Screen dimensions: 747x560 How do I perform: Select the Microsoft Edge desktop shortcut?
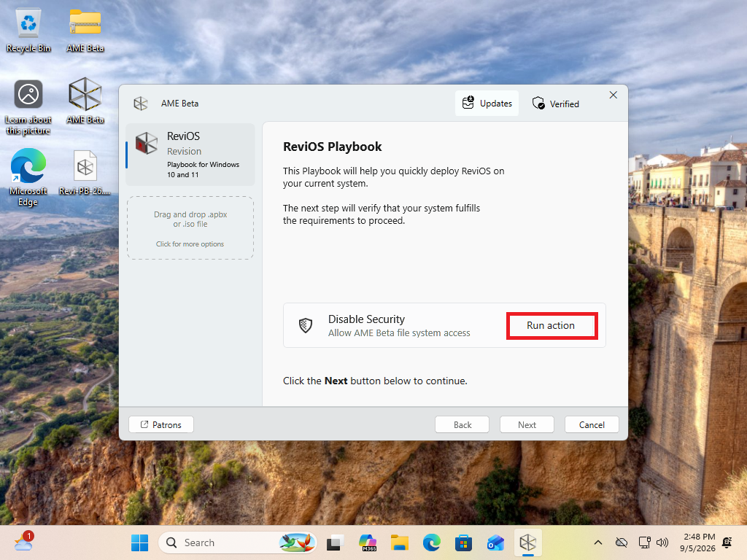[28, 177]
